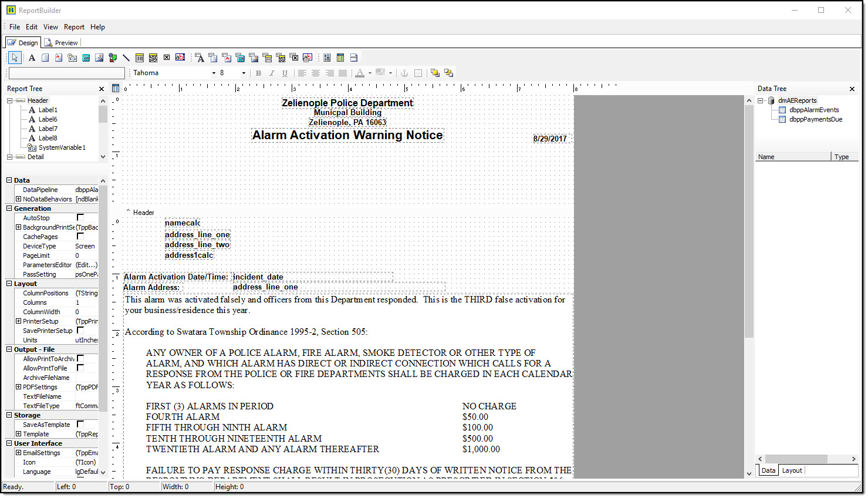Choose the Image component tool
Viewport: 868px width, 498px height.
pyautogui.click(x=99, y=58)
